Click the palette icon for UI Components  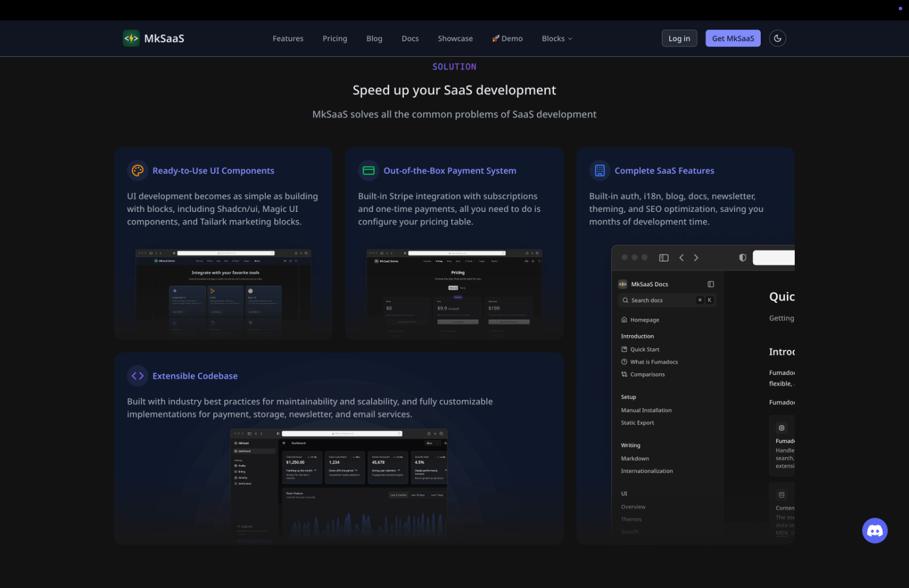(137, 170)
